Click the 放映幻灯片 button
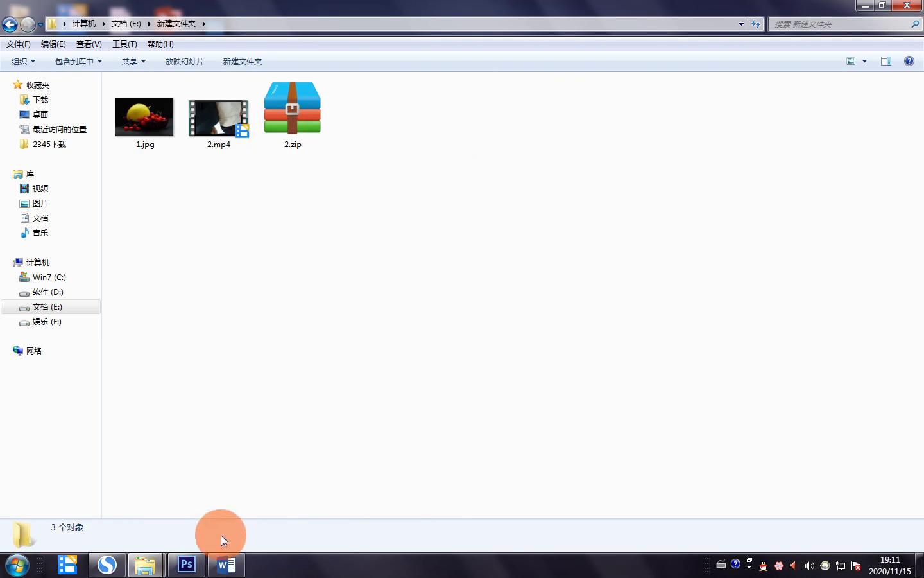 (x=184, y=62)
